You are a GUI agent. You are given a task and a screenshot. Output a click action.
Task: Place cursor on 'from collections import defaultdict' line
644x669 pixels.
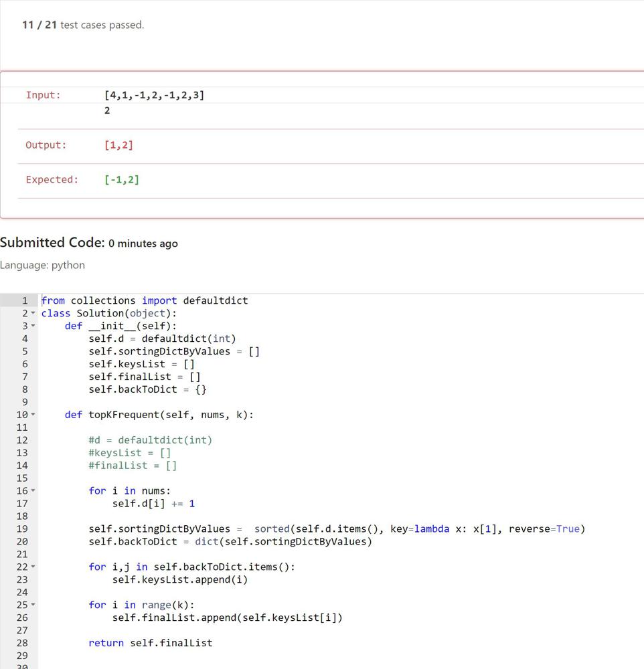coord(145,301)
